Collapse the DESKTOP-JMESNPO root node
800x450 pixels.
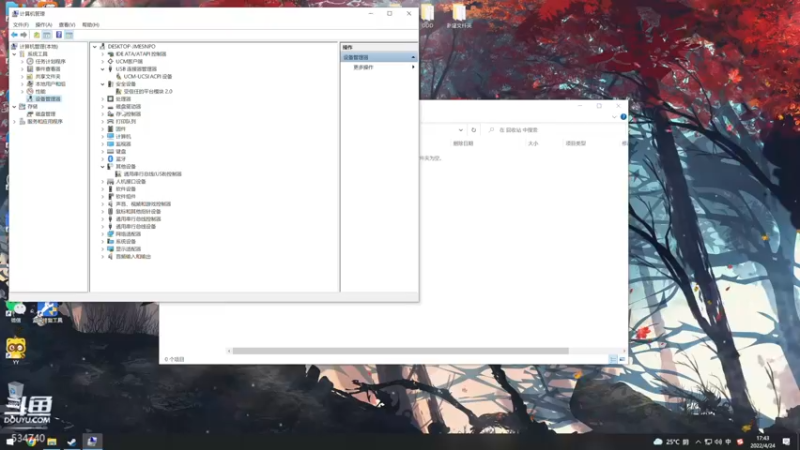[94, 46]
